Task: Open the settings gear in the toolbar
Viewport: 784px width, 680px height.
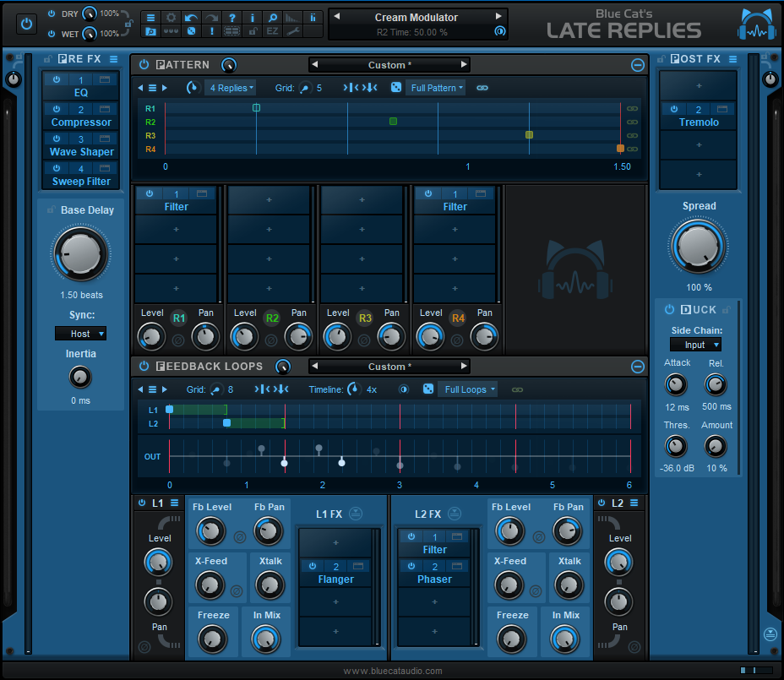Action: coord(171,18)
